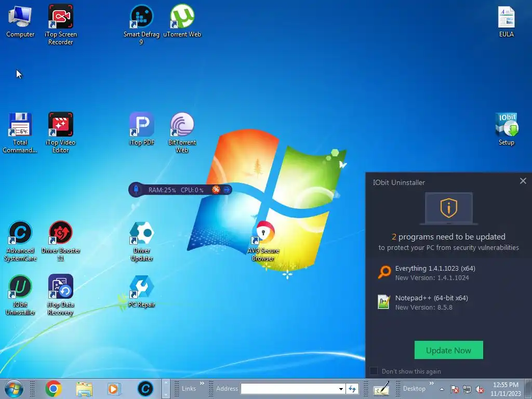Screen dimensions: 532x399
Task: Click the Links toolbar label
Action: [x=189, y=389]
